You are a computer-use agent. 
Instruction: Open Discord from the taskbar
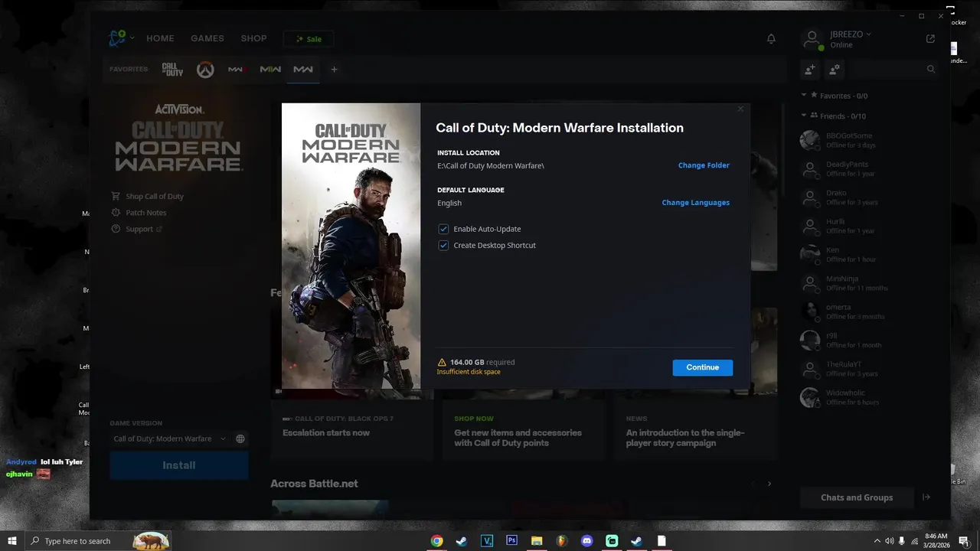pos(587,541)
